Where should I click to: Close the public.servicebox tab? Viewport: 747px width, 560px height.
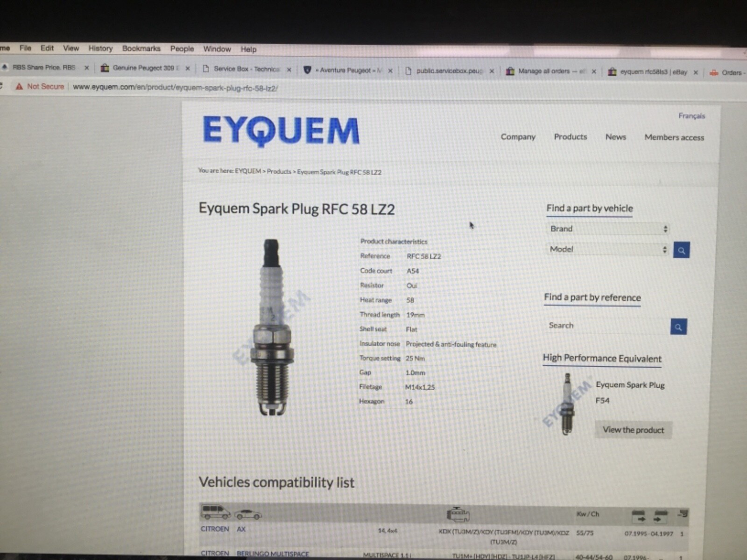[x=492, y=71]
